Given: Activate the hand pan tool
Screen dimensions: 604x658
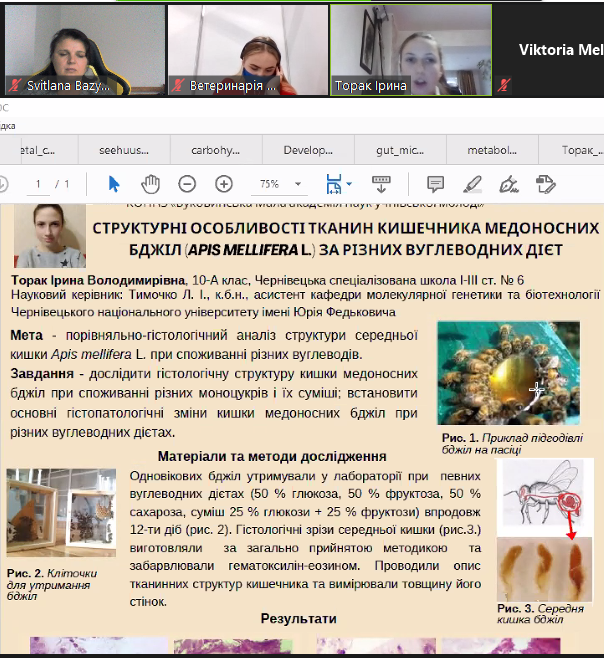Looking at the screenshot, I should (x=150, y=184).
